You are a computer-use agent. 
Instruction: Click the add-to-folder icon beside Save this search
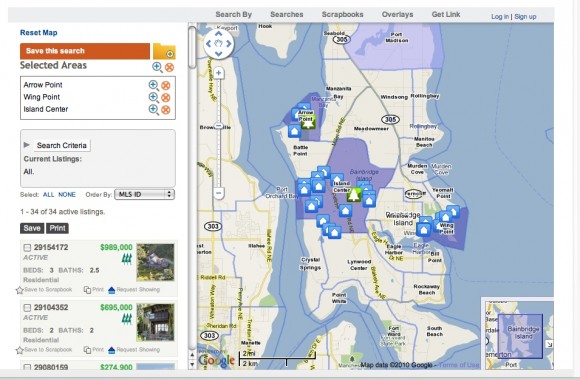click(x=164, y=51)
